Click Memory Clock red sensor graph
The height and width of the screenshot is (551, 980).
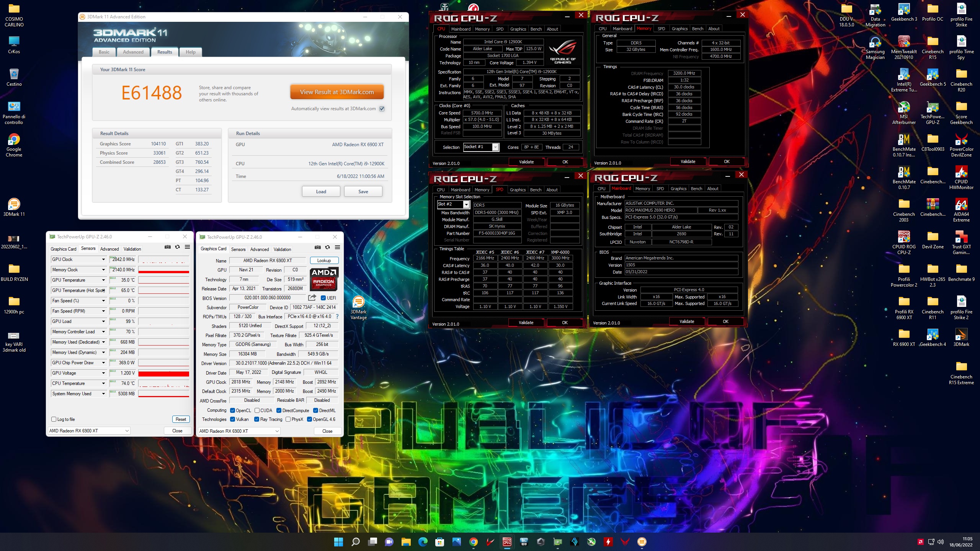click(164, 270)
